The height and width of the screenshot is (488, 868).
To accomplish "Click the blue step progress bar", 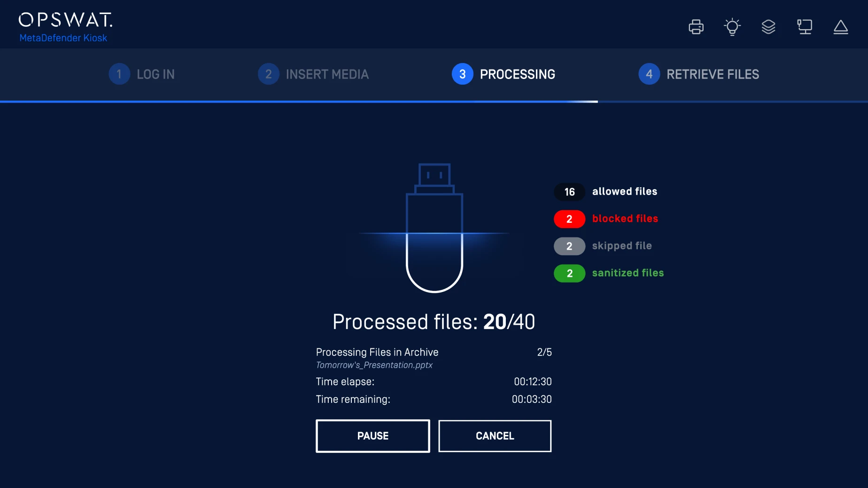I will [x=299, y=101].
